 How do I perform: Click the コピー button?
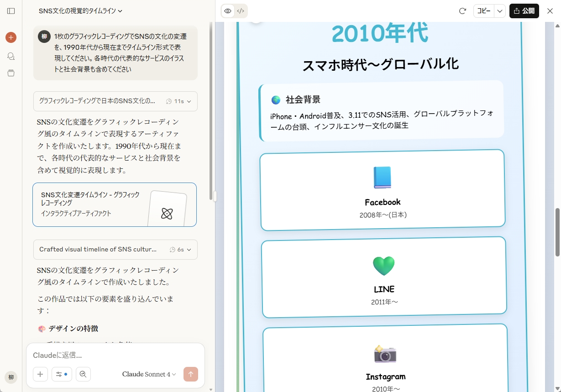click(484, 11)
